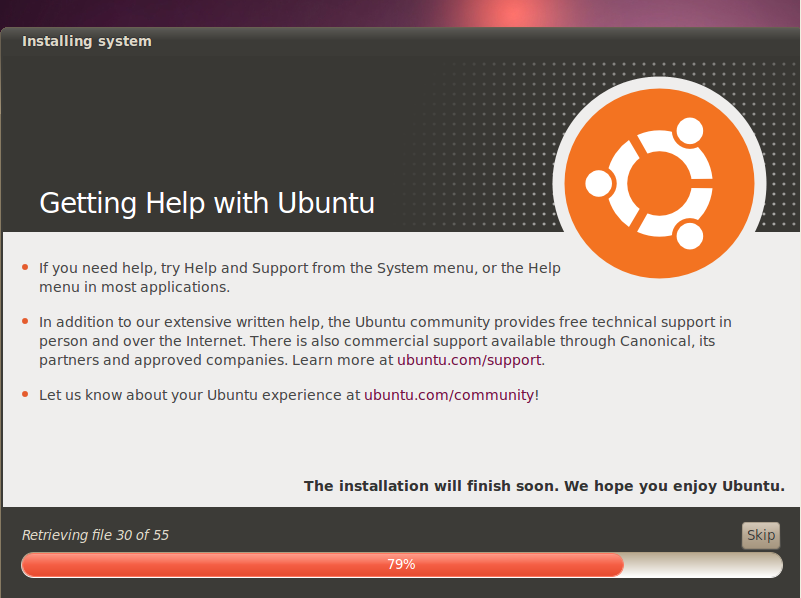Click the "Retrieving file 30 of 55" status
The height and width of the screenshot is (598, 801).
tap(95, 535)
